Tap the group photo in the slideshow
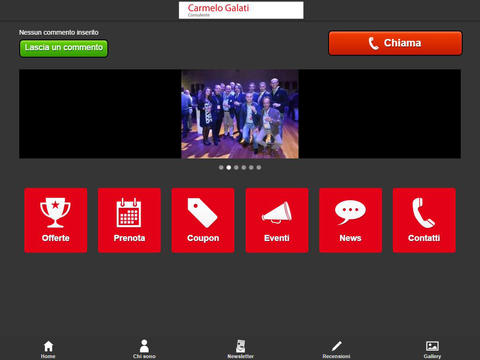Viewport: 480px width, 360px height. 240,114
